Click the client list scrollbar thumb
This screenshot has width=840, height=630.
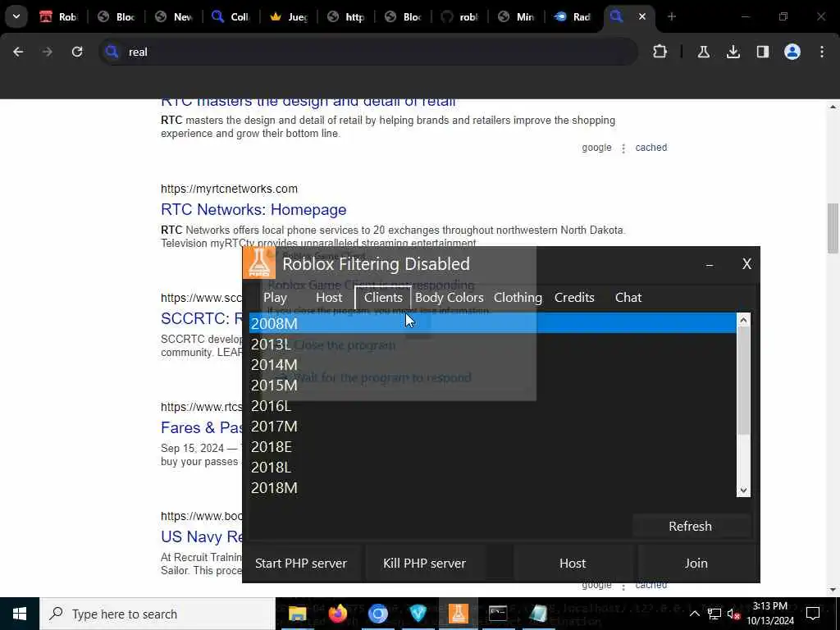pyautogui.click(x=743, y=381)
